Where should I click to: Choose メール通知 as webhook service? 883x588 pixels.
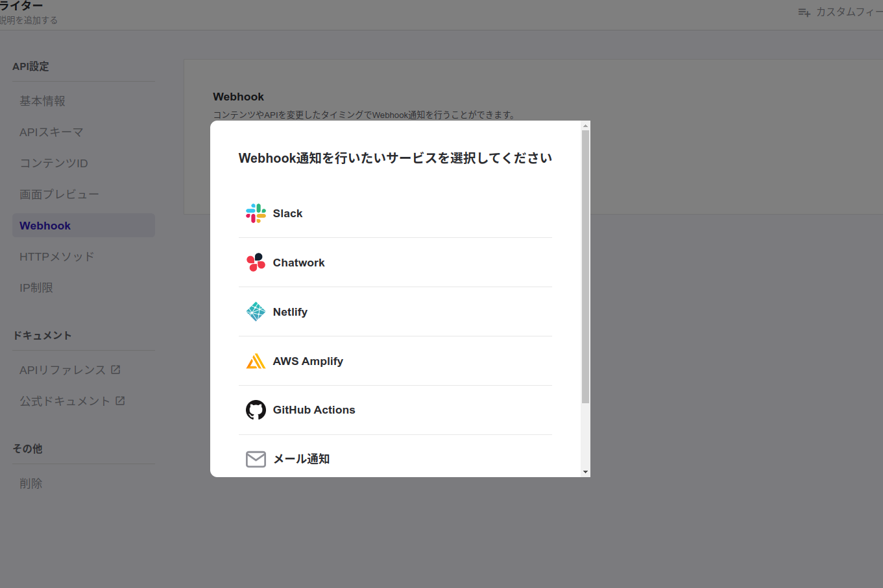click(301, 459)
